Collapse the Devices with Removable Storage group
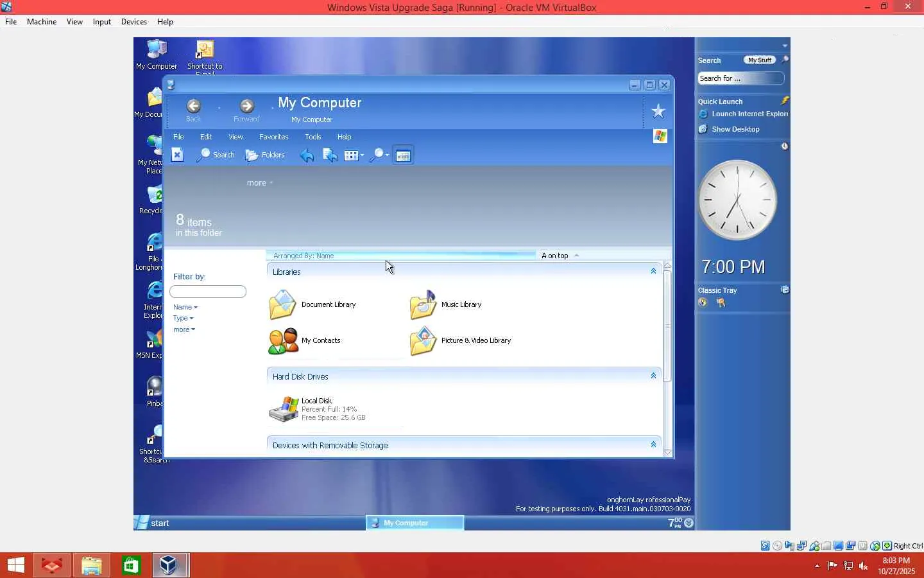The height and width of the screenshot is (578, 924). click(653, 444)
